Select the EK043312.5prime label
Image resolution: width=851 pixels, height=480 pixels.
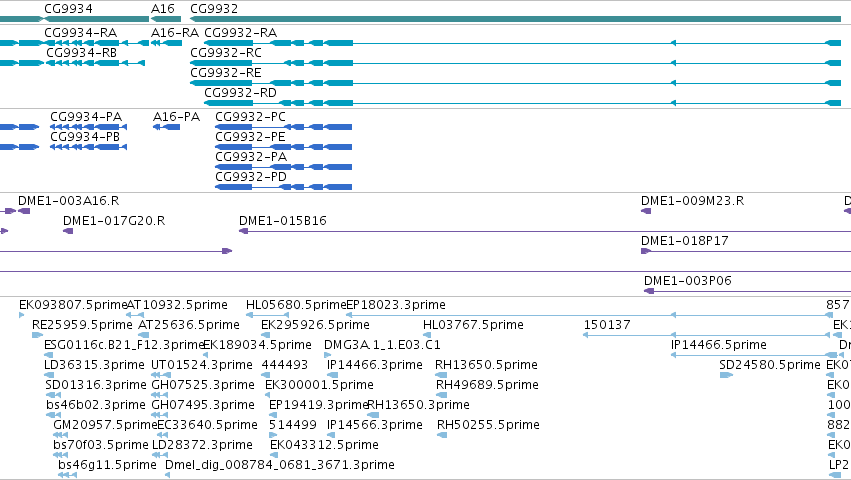(324, 445)
